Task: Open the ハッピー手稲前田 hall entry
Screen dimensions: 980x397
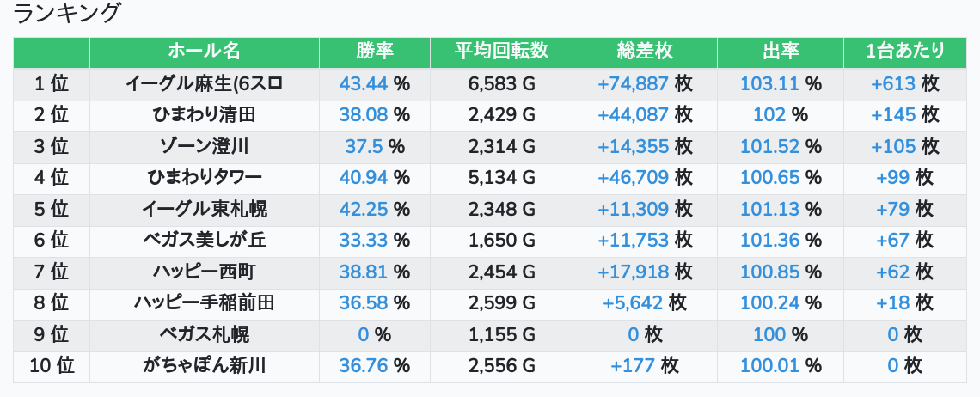Action: click(204, 303)
